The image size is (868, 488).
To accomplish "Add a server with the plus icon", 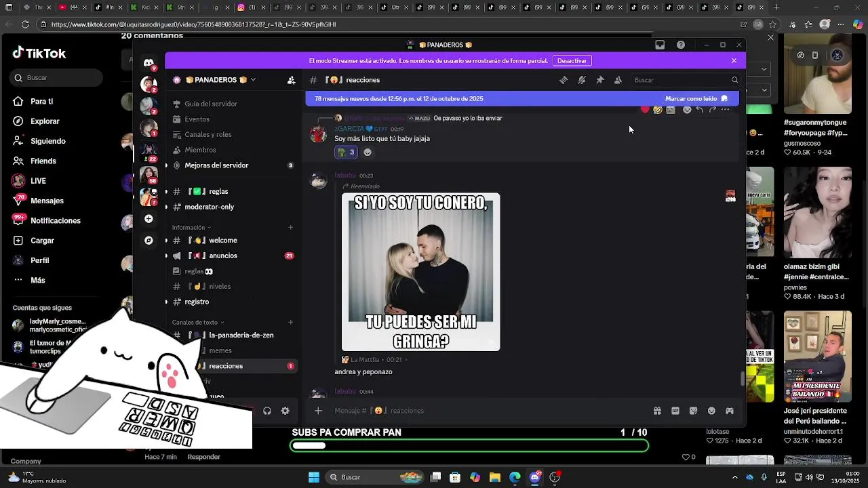I will (x=149, y=219).
